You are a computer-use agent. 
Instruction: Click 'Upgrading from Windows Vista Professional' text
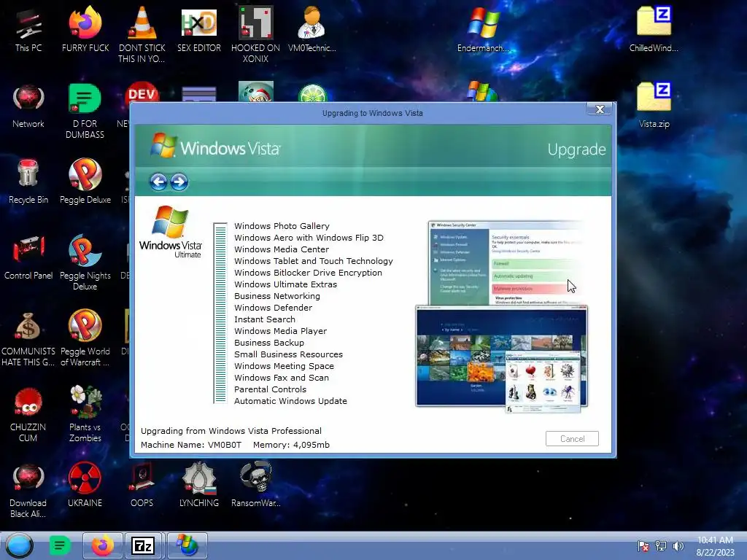point(231,431)
